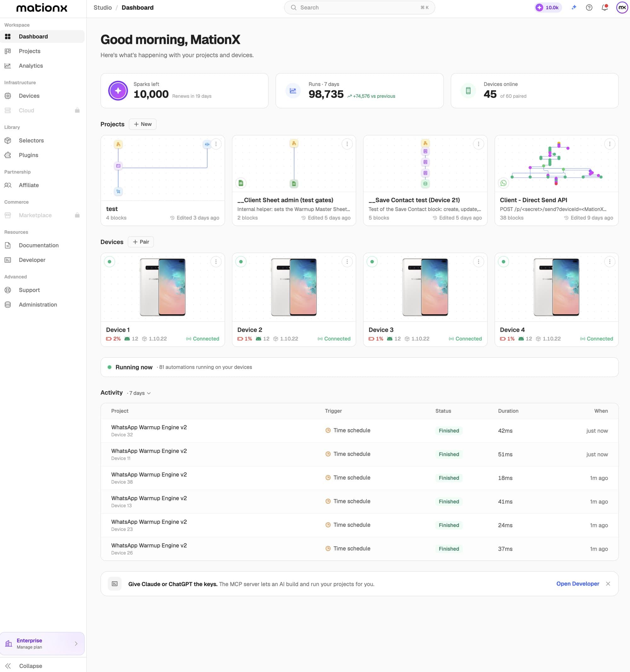Follow the Open Developer link
The height and width of the screenshot is (672, 630).
578,584
